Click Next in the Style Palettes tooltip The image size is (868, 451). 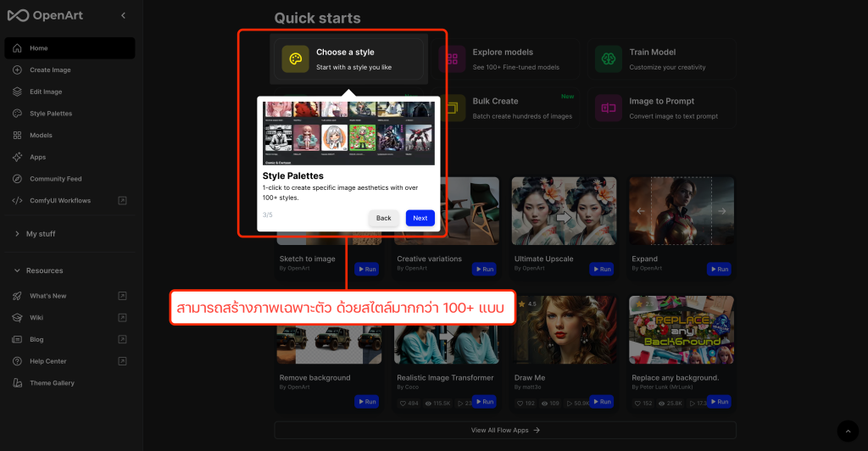(x=420, y=218)
